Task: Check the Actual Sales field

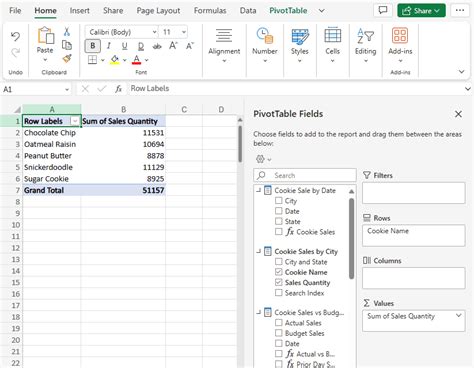Action: [279, 323]
